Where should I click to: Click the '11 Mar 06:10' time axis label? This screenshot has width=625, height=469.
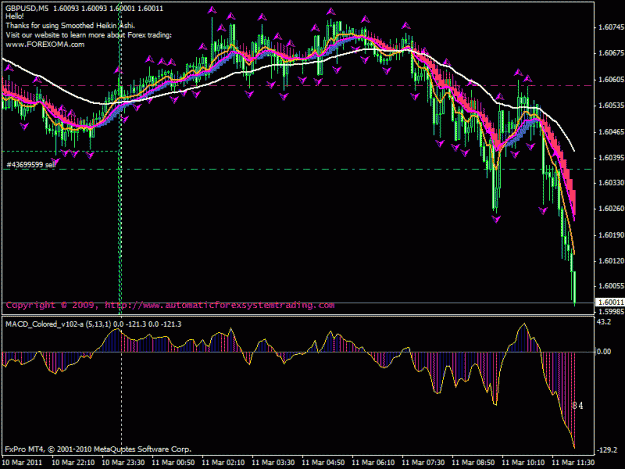click(x=373, y=463)
